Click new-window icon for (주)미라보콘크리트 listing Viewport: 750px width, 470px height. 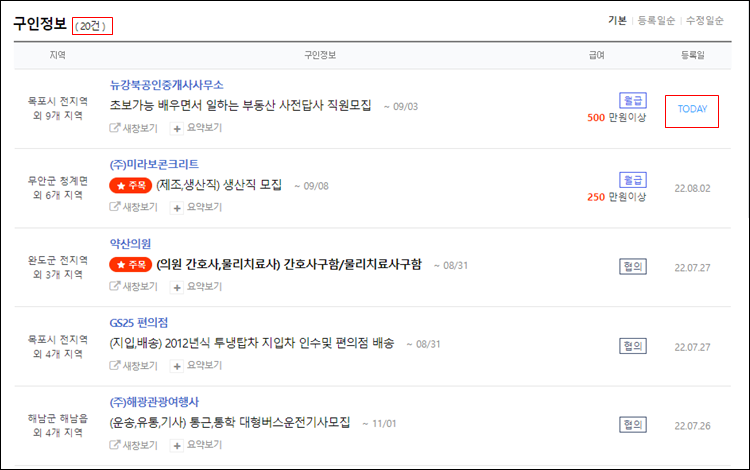[114, 207]
